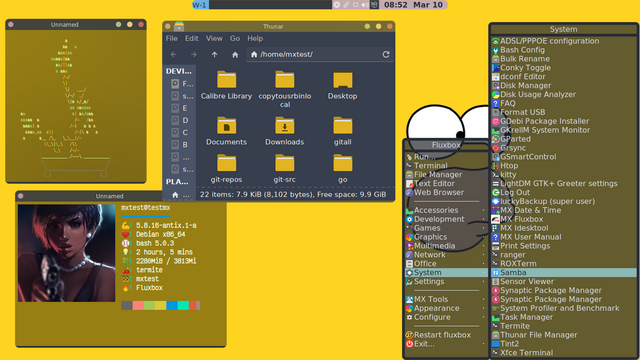The image size is (640, 360).
Task: Click the clock showing 08:52
Action: [x=396, y=5]
